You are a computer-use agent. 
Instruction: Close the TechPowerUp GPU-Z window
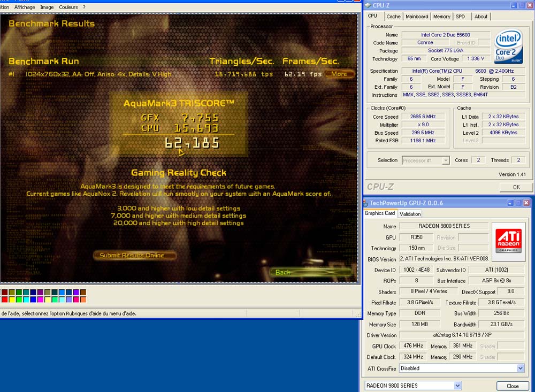(x=526, y=203)
